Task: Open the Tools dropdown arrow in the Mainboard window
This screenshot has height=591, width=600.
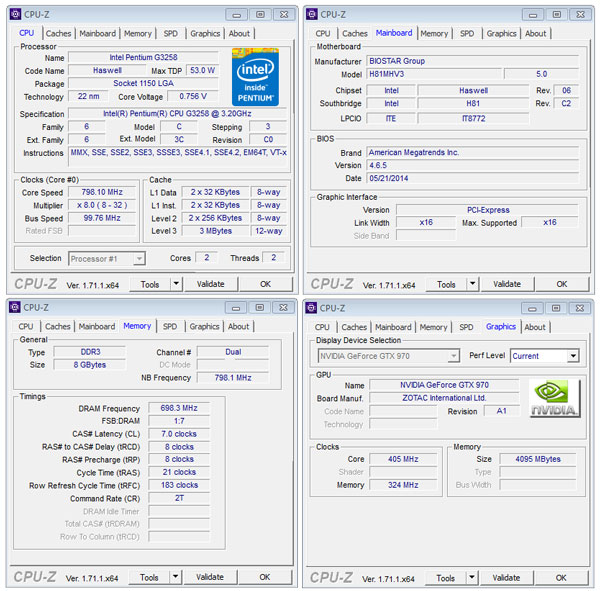Action: point(473,284)
